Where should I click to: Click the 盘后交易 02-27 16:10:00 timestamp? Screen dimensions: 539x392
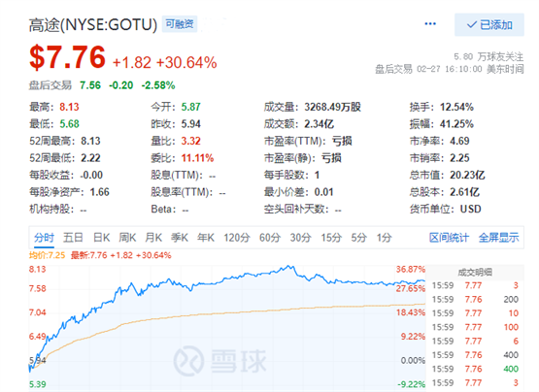449,69
